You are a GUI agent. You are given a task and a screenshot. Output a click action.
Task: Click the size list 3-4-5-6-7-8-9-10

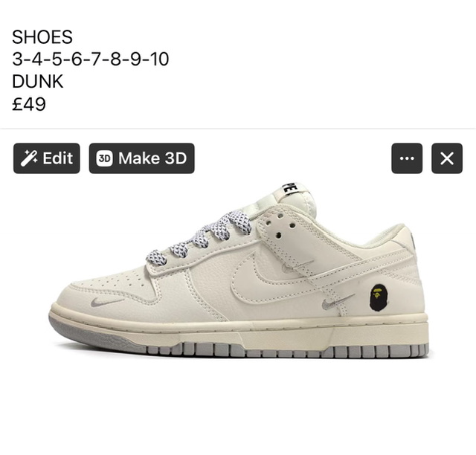(x=91, y=59)
